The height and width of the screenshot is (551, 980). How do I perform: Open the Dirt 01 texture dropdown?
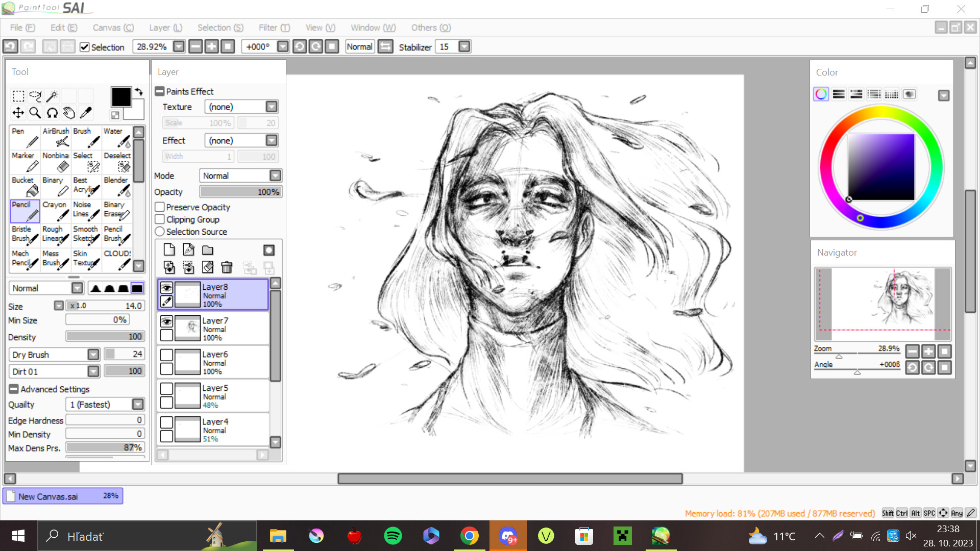[93, 371]
